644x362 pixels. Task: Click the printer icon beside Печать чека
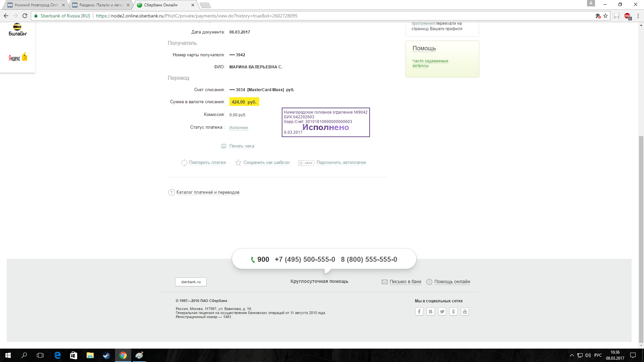(x=224, y=146)
